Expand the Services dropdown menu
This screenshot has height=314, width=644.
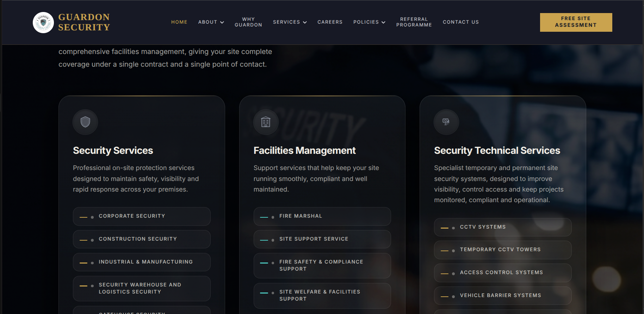(290, 22)
